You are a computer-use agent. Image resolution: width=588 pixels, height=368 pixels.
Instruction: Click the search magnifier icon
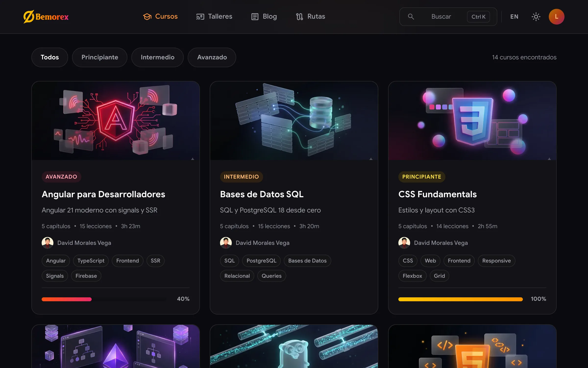click(411, 17)
